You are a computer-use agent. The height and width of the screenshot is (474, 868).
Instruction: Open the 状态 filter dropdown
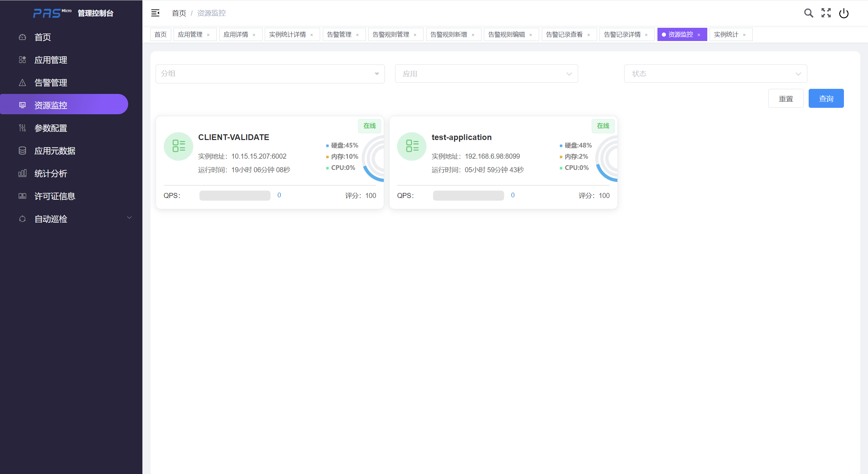(x=715, y=74)
